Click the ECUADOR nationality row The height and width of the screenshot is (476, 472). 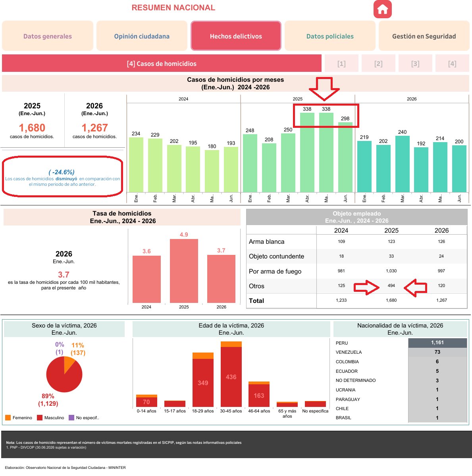(401, 371)
